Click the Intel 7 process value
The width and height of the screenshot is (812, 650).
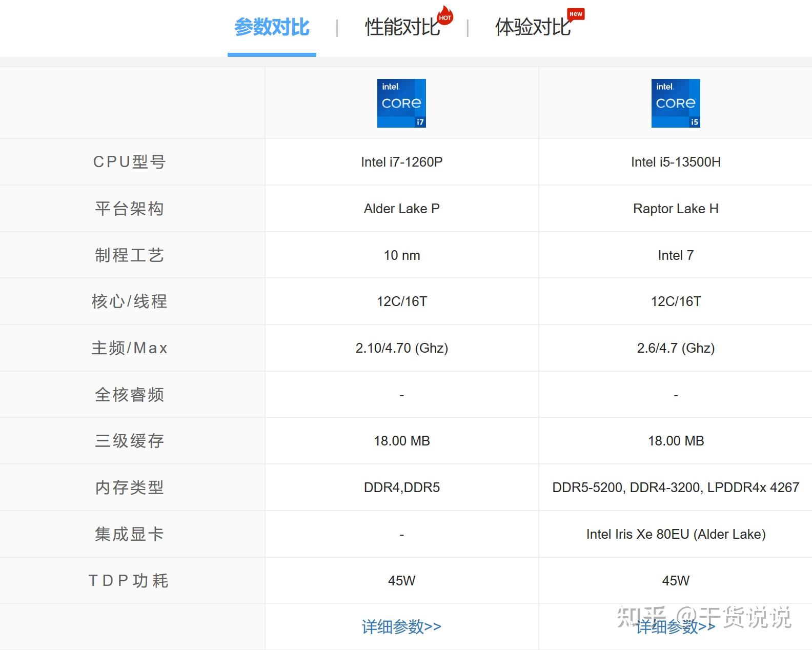pyautogui.click(x=676, y=255)
